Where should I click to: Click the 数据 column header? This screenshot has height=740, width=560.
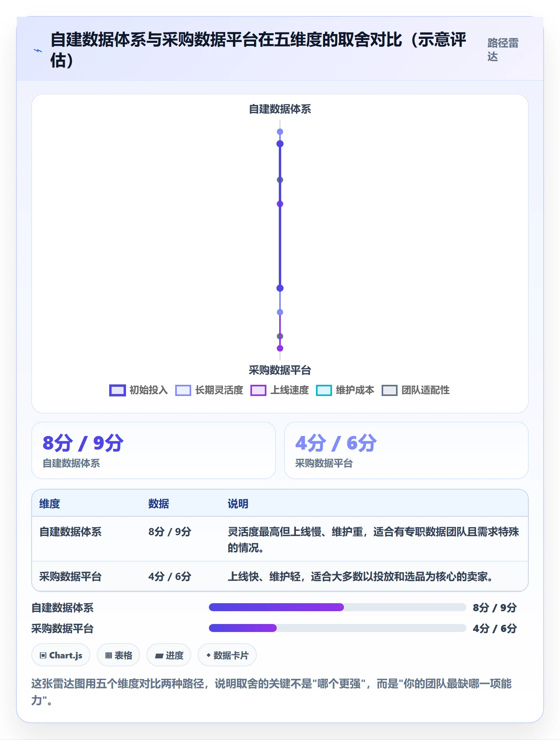[159, 504]
